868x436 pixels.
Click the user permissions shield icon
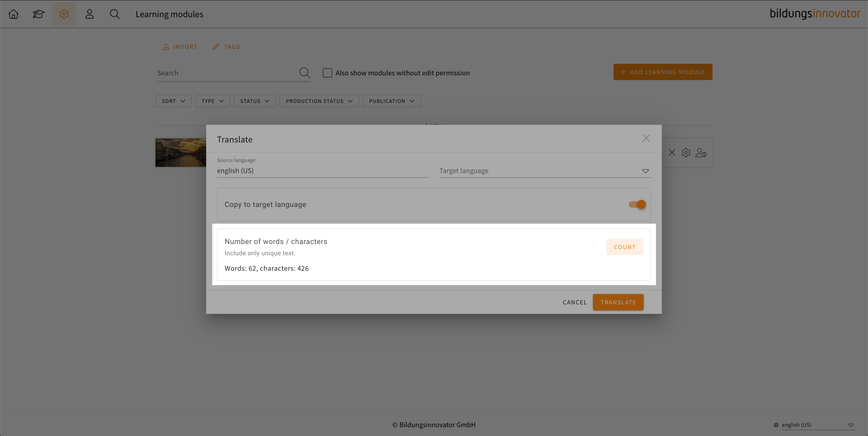tap(701, 153)
